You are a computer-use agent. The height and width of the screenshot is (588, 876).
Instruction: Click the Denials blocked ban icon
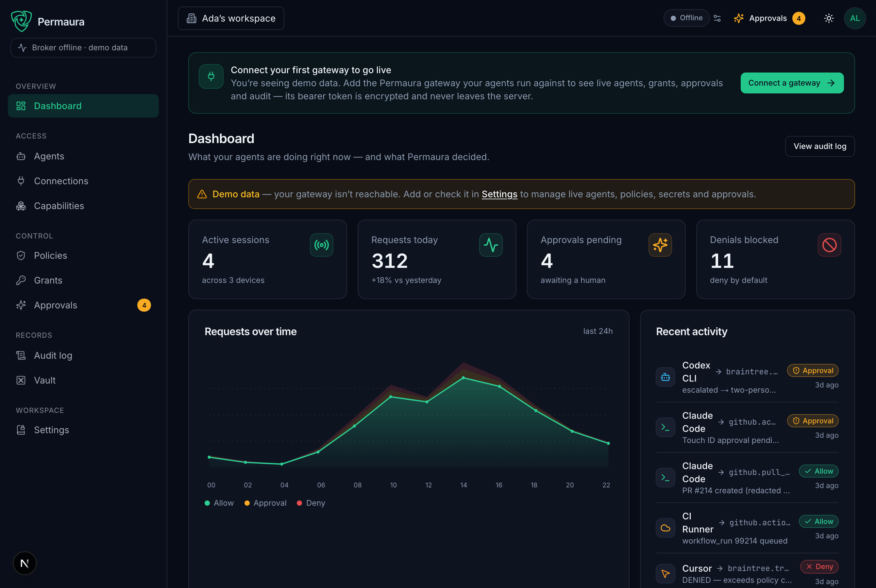829,245
